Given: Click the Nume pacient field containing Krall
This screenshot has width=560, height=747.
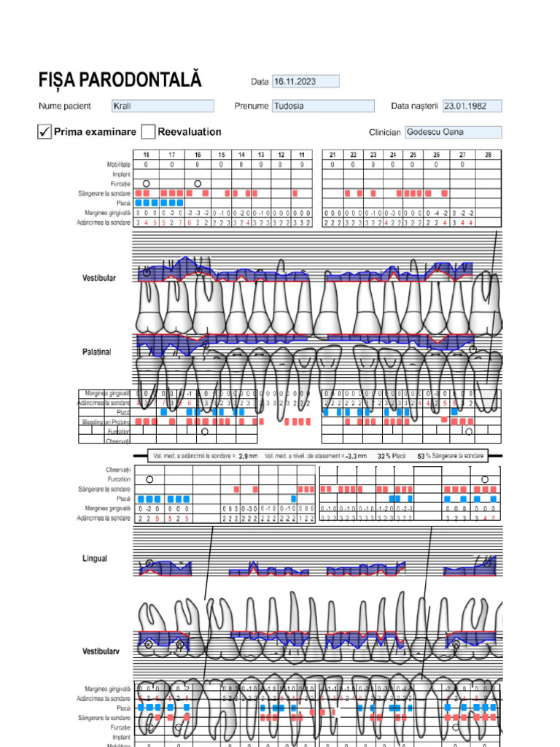Looking at the screenshot, I should [x=163, y=106].
